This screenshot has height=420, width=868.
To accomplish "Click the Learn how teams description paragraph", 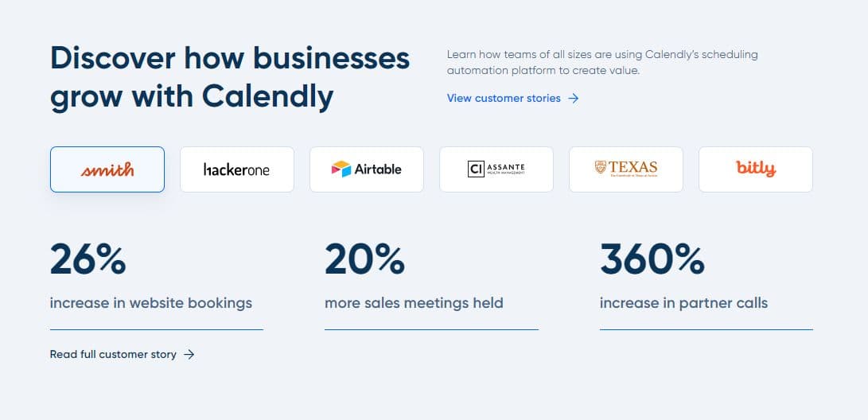I will tap(602, 63).
